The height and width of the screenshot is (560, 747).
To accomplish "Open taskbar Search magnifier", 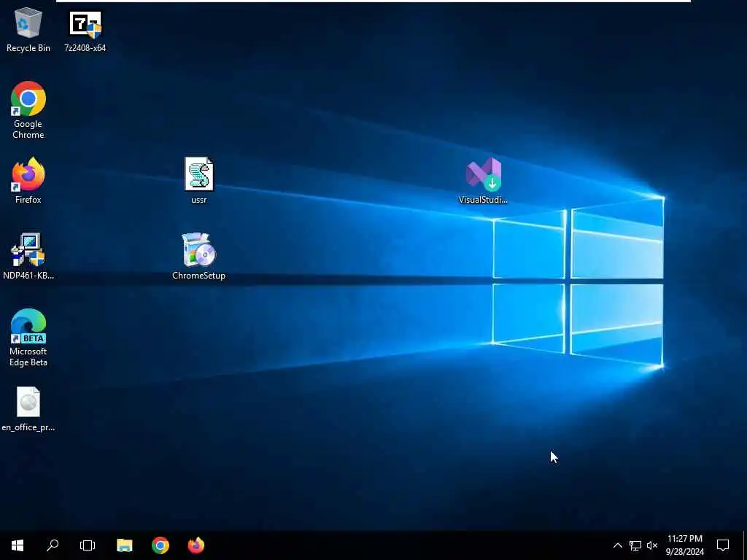I will point(53,545).
